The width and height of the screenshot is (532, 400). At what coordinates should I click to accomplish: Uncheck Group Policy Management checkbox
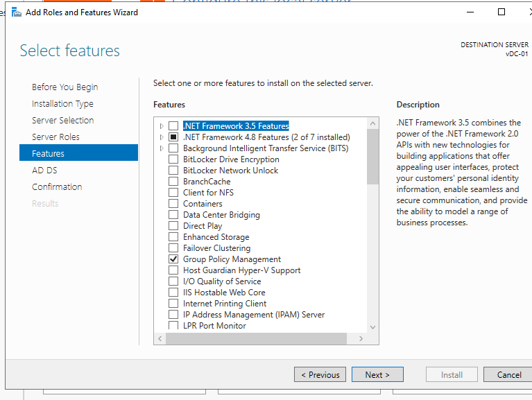pyautogui.click(x=173, y=259)
